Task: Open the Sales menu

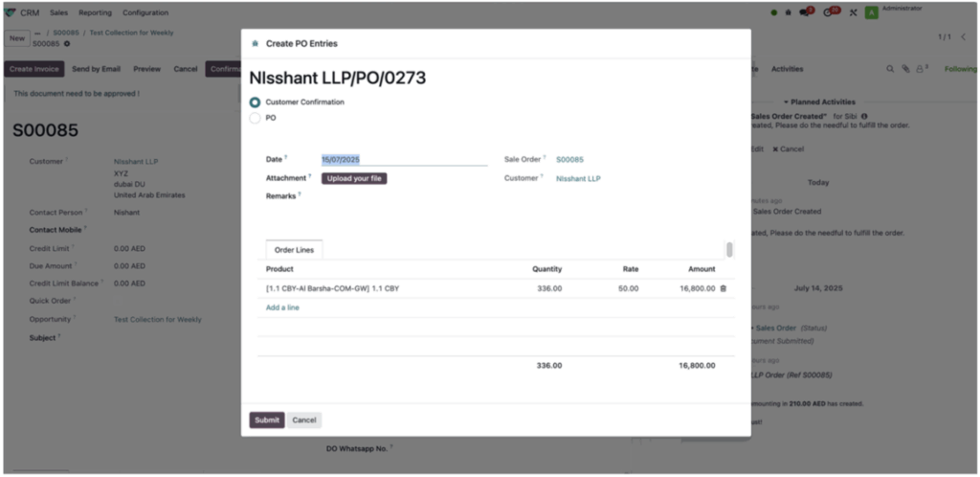Action: [58, 12]
